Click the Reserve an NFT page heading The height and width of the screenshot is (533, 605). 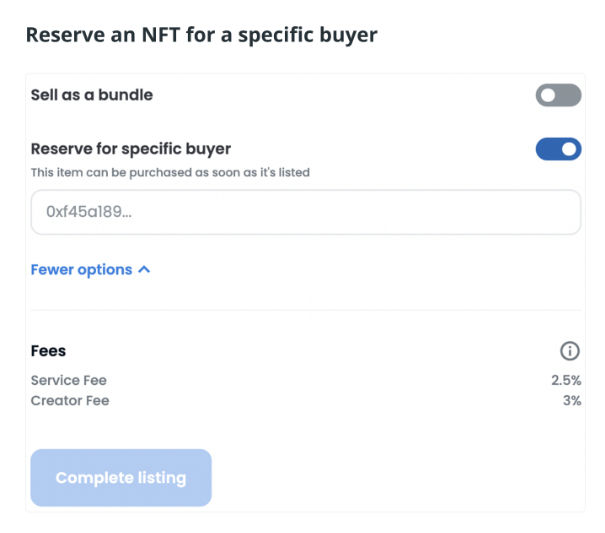coord(201,35)
